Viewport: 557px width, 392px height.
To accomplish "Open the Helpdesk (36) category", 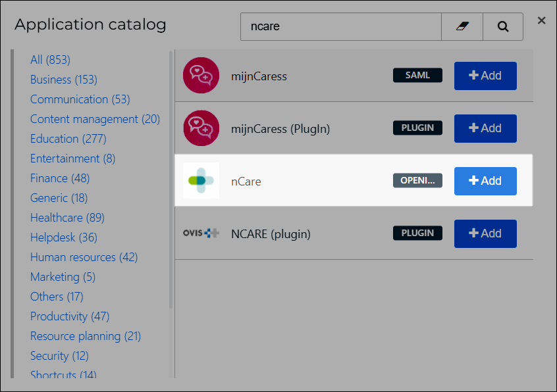I will (64, 237).
